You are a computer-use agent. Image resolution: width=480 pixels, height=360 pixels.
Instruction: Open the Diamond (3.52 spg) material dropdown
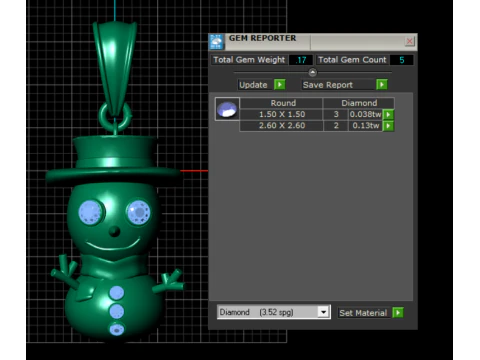pyautogui.click(x=323, y=312)
